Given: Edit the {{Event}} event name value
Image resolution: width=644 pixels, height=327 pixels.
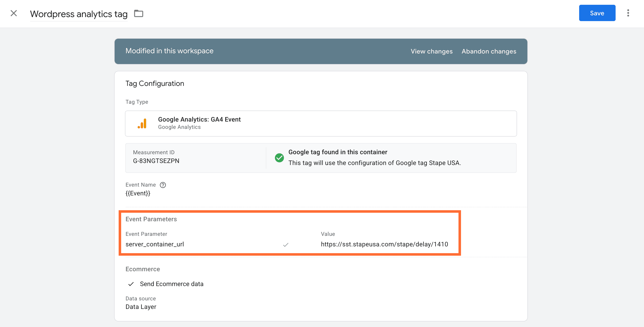Looking at the screenshot, I should [x=138, y=193].
